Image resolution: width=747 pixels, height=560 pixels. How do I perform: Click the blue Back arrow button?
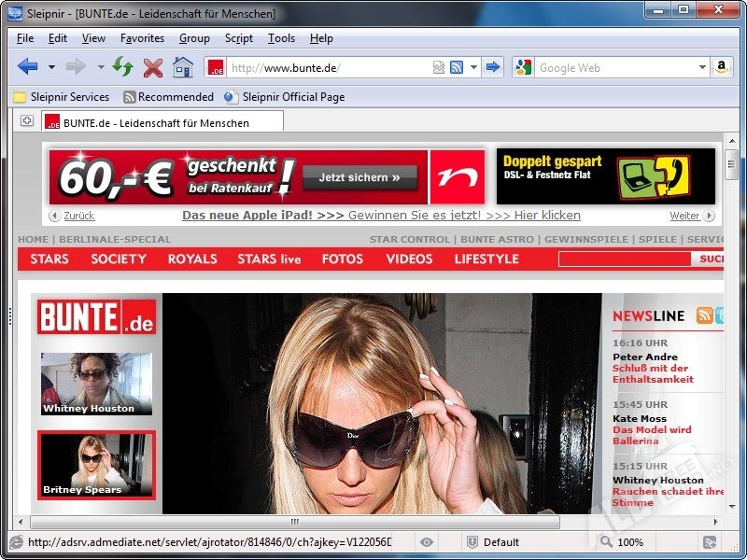pyautogui.click(x=27, y=67)
